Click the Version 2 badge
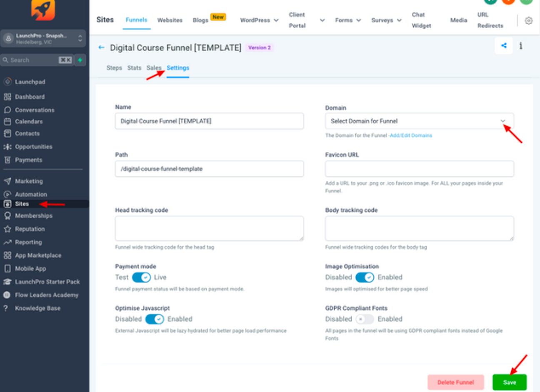This screenshot has width=540, height=392. click(x=260, y=48)
